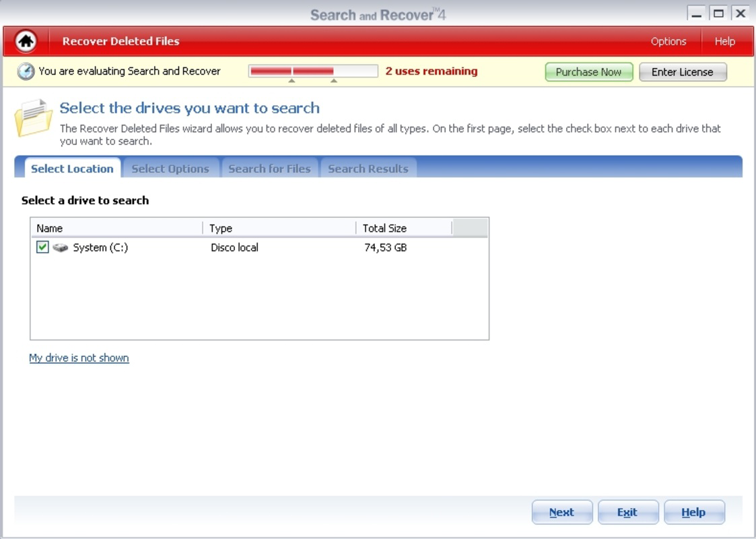This screenshot has width=756, height=539.
Task: Go to the Home screen icon
Action: pyautogui.click(x=26, y=41)
